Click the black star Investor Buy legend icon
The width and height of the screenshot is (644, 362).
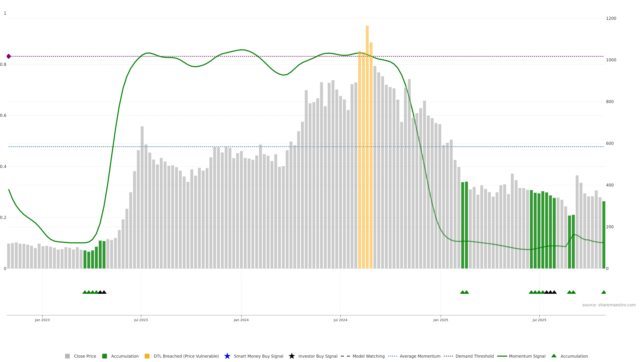(291, 356)
